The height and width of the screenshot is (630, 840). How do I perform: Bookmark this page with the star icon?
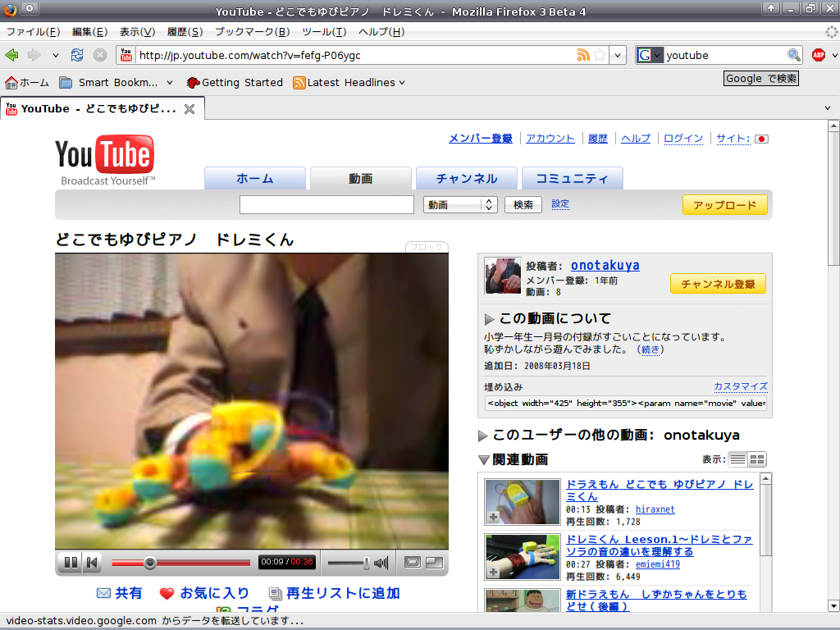(600, 55)
